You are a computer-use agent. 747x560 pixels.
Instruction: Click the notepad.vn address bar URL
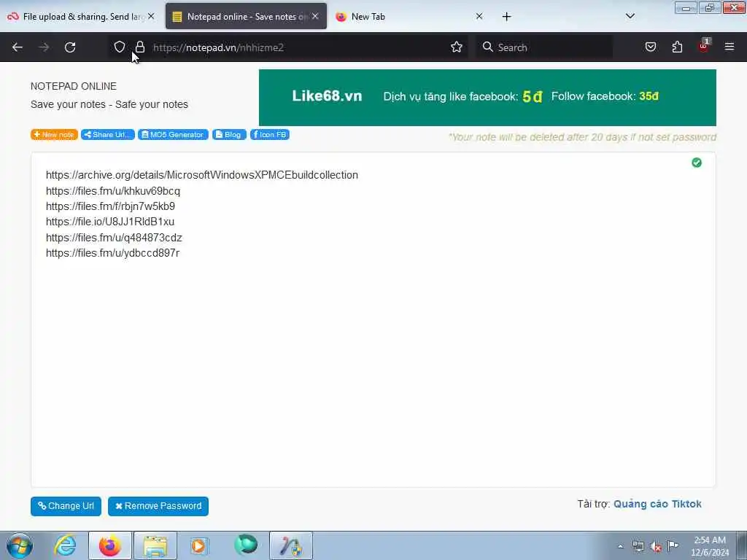pyautogui.click(x=218, y=47)
